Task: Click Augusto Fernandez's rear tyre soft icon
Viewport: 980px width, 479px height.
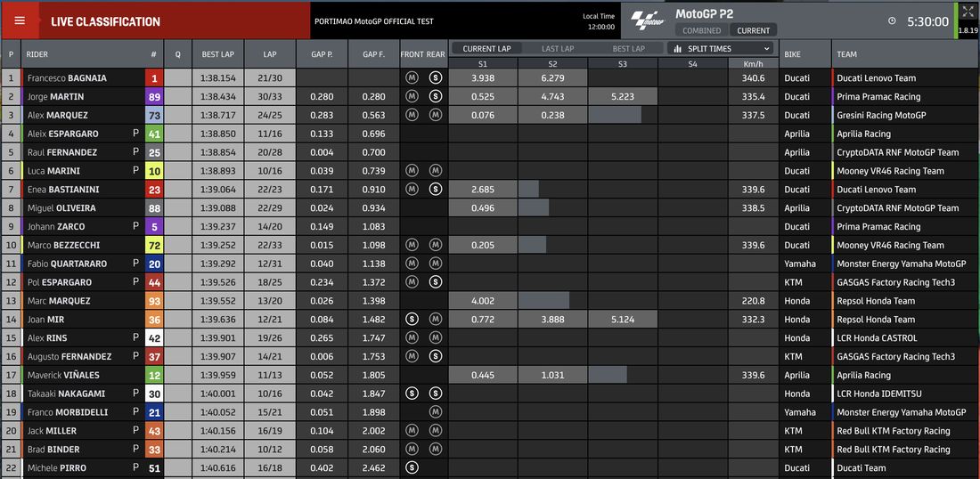Action: click(436, 357)
